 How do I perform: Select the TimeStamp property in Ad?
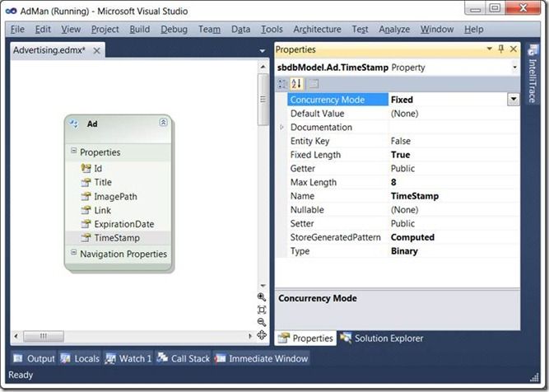[x=117, y=238]
